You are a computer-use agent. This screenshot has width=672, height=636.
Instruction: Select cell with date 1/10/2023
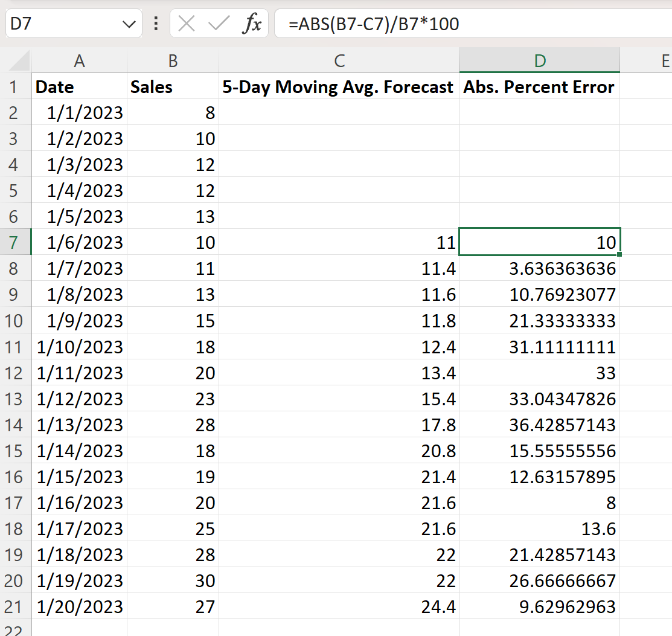(79, 347)
